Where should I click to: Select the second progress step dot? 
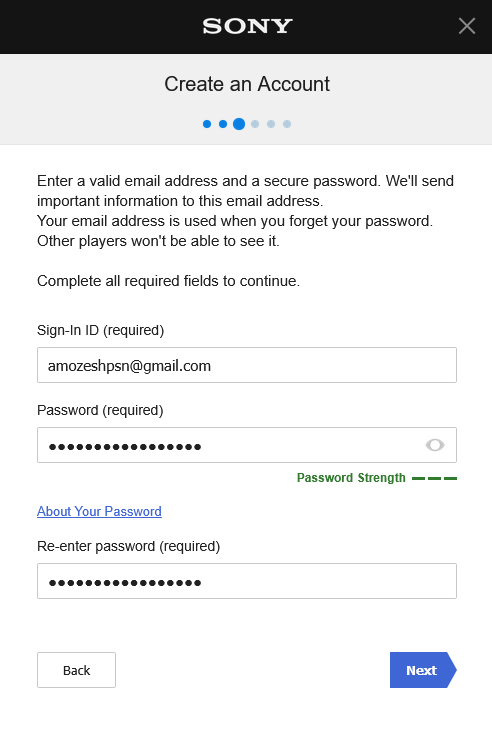tap(223, 124)
